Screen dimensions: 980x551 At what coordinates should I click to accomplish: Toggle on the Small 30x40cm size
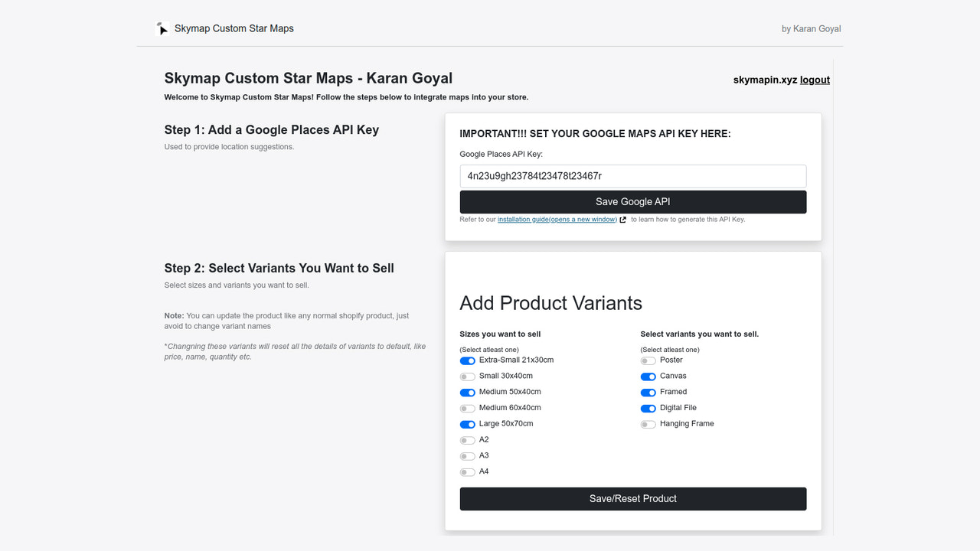(467, 376)
